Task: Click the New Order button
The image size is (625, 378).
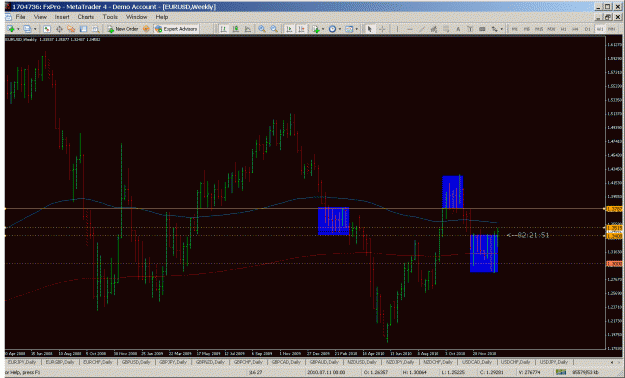Action: (x=122, y=29)
